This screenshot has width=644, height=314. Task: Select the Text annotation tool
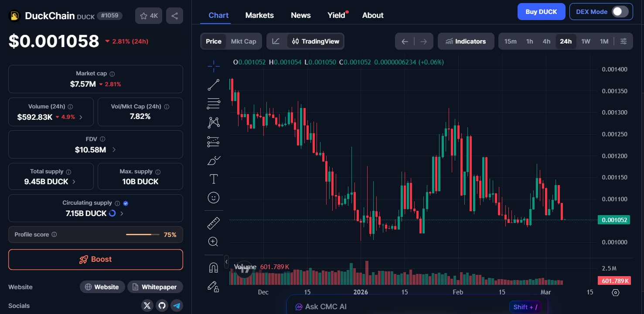pos(213,179)
